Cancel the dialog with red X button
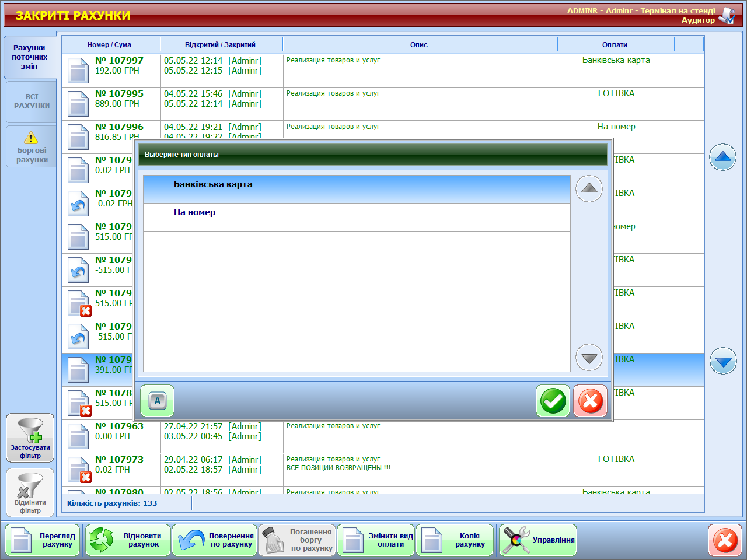The height and width of the screenshot is (560, 747). (590, 401)
